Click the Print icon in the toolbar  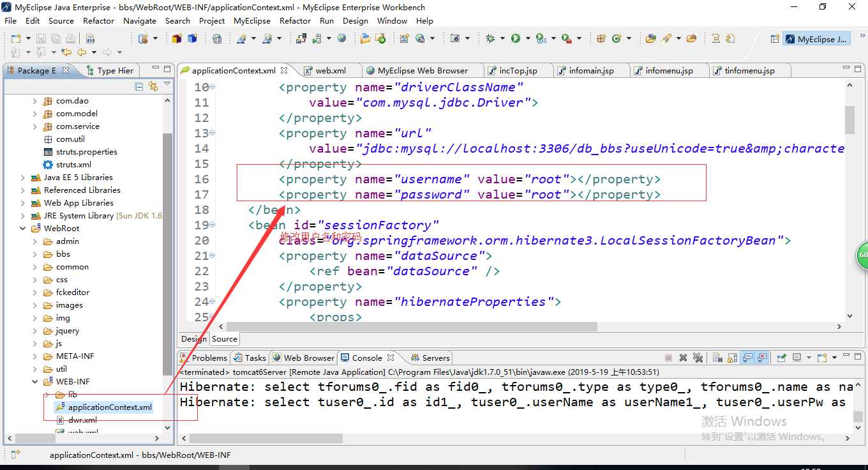(70, 38)
